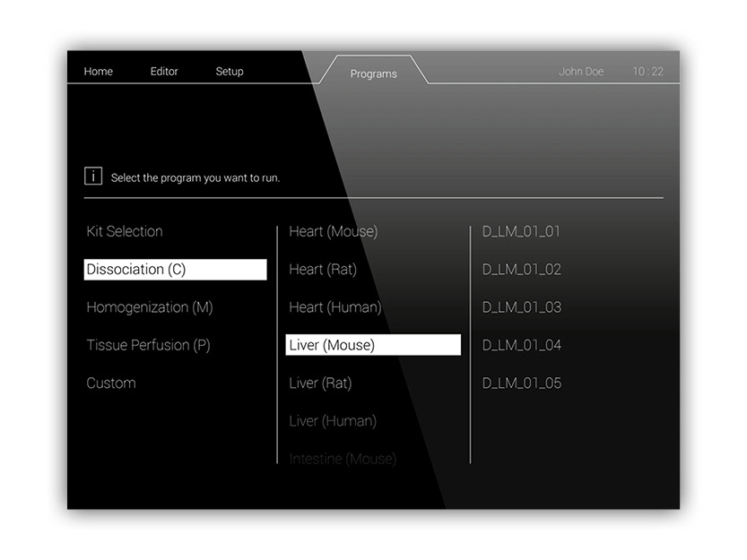This screenshot has height=560, width=747.
Task: Click the 10:22 clock display
Action: tap(647, 72)
